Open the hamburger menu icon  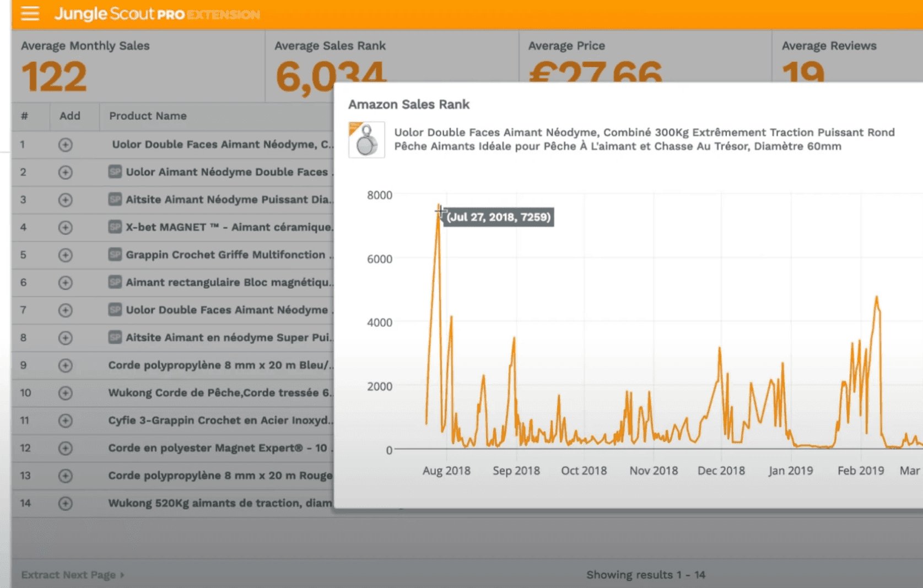tap(30, 13)
